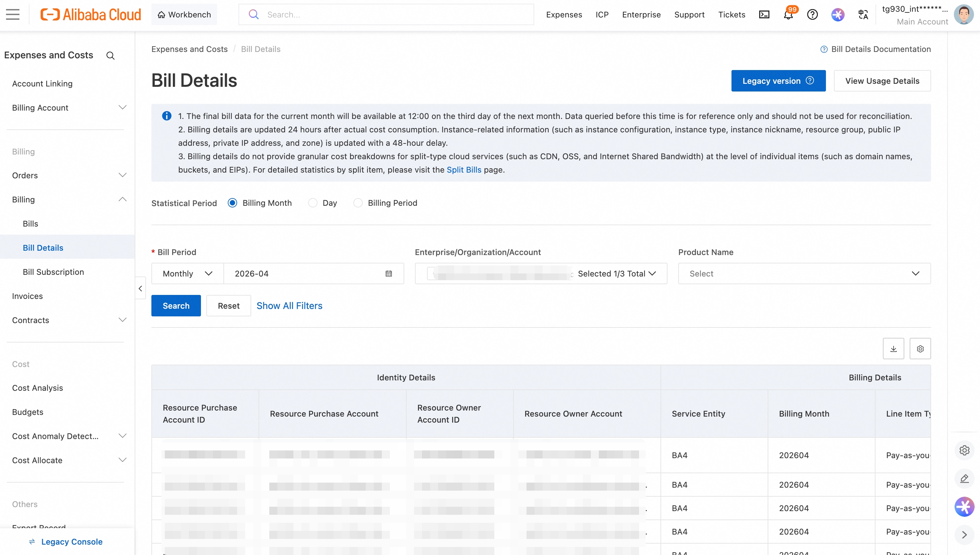Image resolution: width=980 pixels, height=555 pixels.
Task: Collapse the left sidebar panel
Action: 140,288
